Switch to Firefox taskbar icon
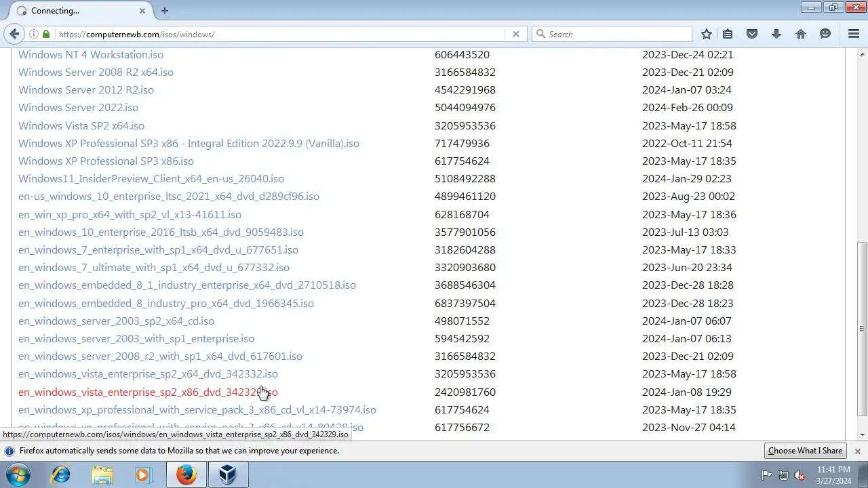 coord(186,474)
